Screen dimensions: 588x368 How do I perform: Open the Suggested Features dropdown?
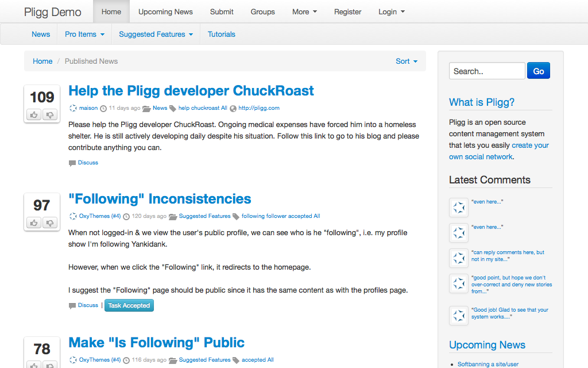156,34
